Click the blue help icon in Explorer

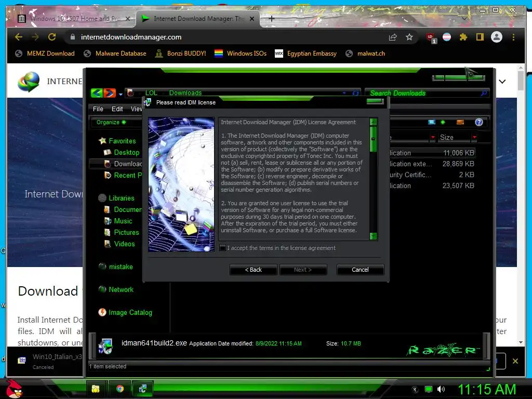click(x=478, y=122)
